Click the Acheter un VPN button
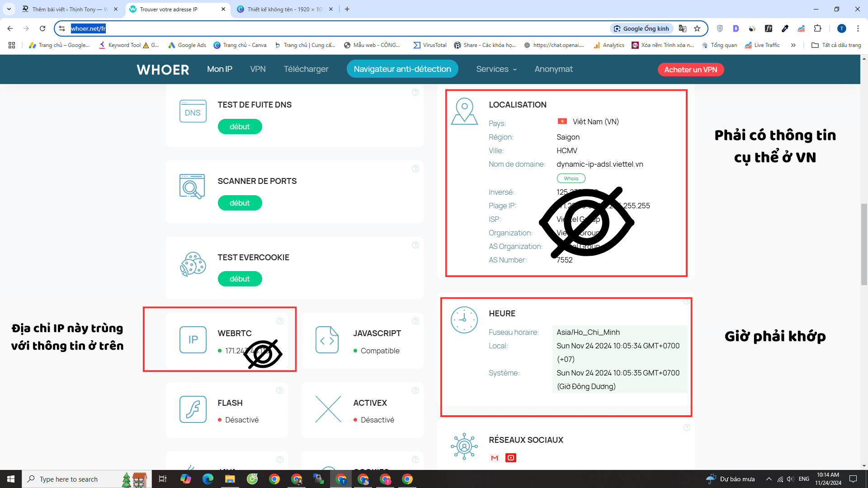 tap(691, 70)
